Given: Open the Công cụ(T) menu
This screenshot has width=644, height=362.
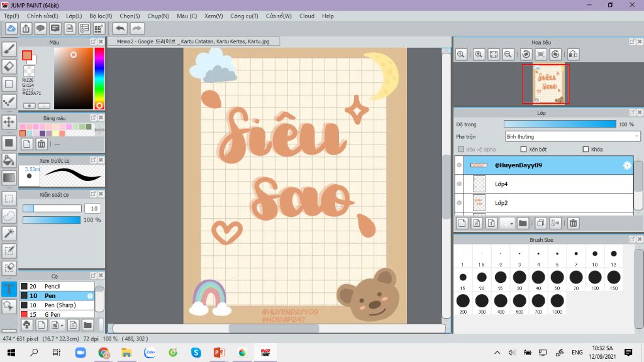Looking at the screenshot, I should click(x=244, y=16).
